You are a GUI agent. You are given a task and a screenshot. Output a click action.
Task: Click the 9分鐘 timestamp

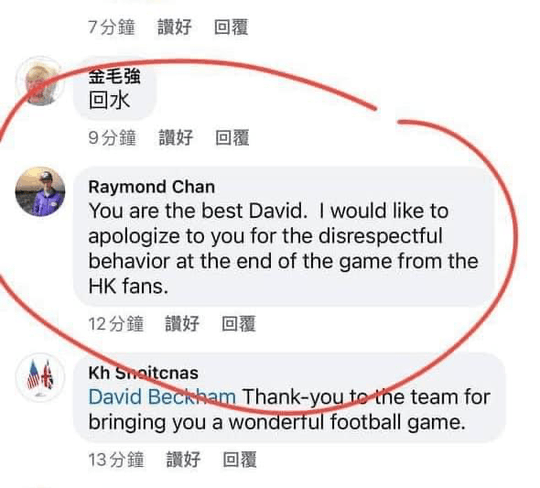tap(112, 138)
